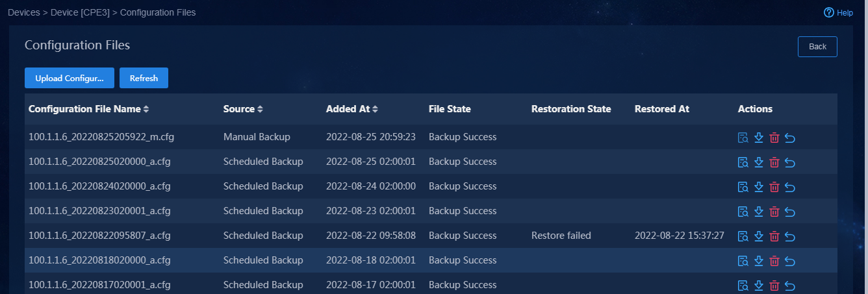
Task: Click the Upload Configur... button
Action: tap(70, 78)
